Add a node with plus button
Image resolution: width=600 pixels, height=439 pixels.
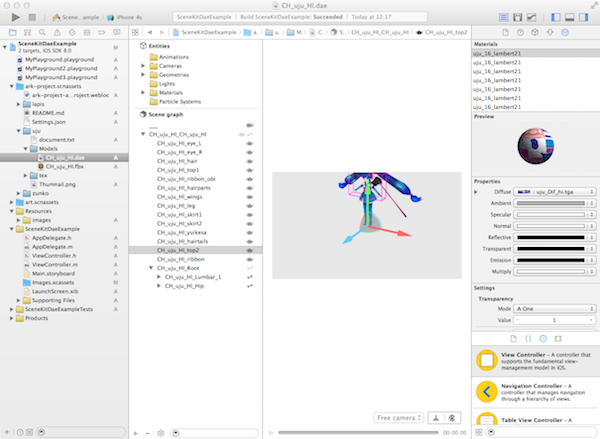point(135,433)
